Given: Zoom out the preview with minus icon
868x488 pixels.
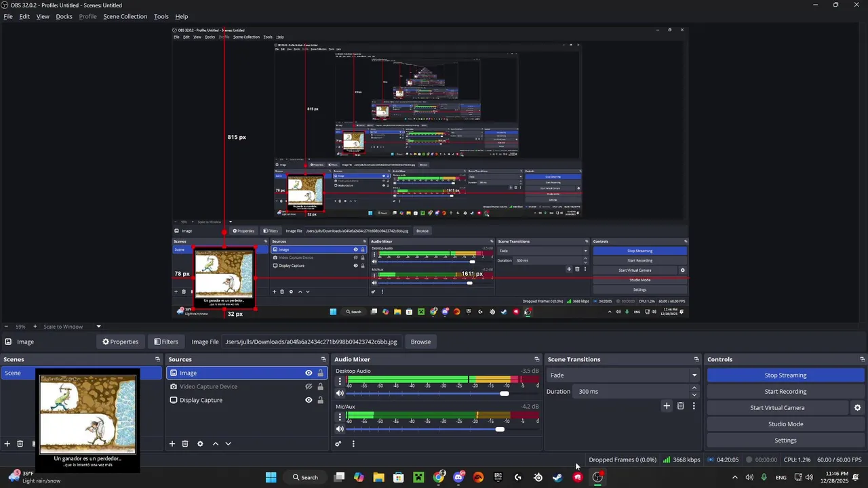Looking at the screenshot, I should pyautogui.click(x=6, y=327).
